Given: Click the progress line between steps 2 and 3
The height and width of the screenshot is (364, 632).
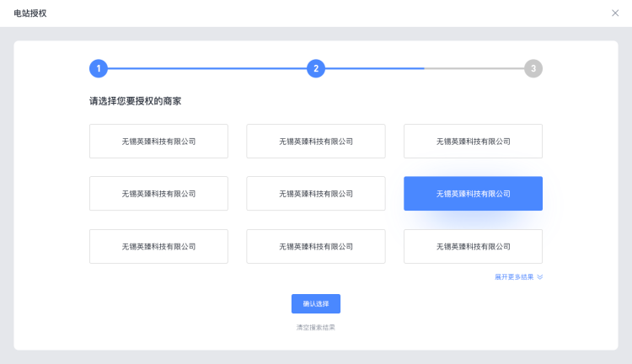Looking at the screenshot, I should tap(424, 68).
